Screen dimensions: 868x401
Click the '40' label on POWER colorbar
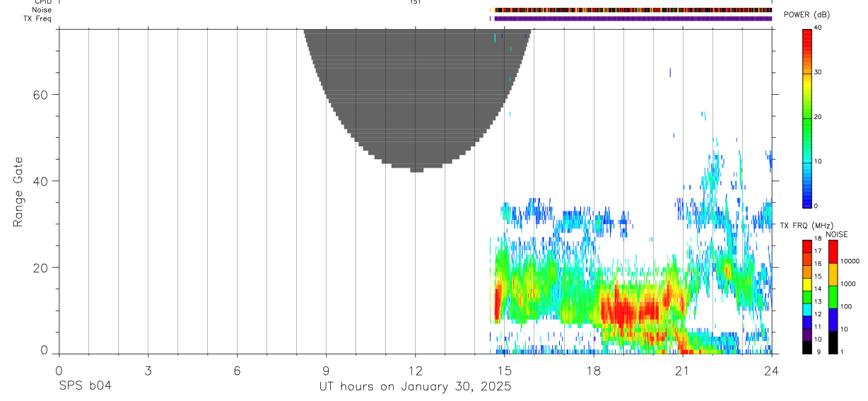[819, 28]
